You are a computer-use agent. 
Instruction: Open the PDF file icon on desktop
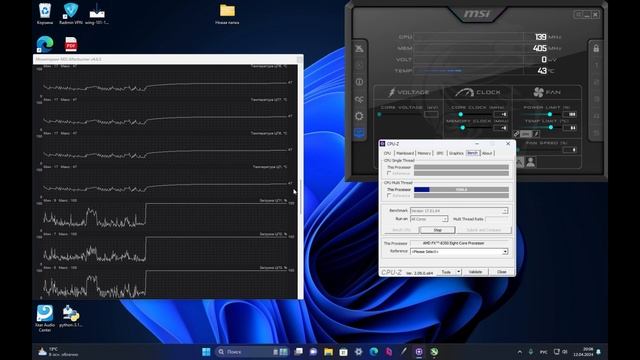point(71,44)
